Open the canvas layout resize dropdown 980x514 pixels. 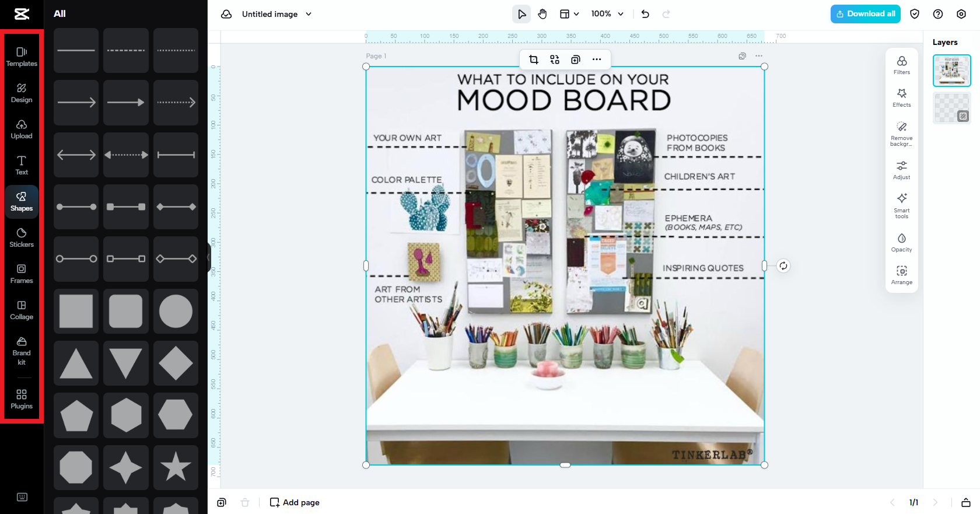pos(569,14)
